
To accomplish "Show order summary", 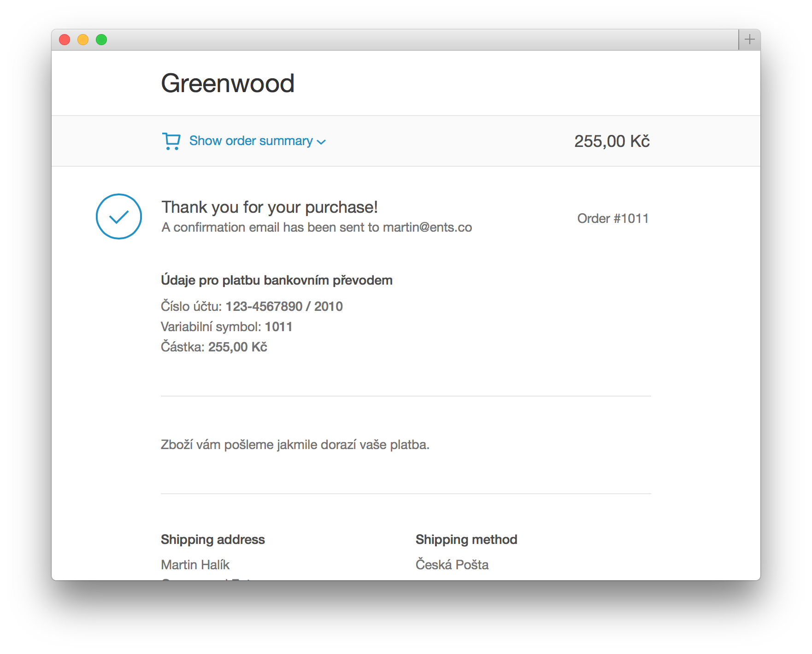I will [251, 141].
